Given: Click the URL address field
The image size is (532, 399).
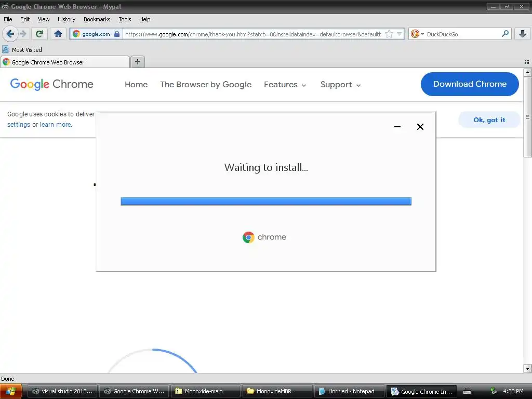Looking at the screenshot, I should (253, 34).
